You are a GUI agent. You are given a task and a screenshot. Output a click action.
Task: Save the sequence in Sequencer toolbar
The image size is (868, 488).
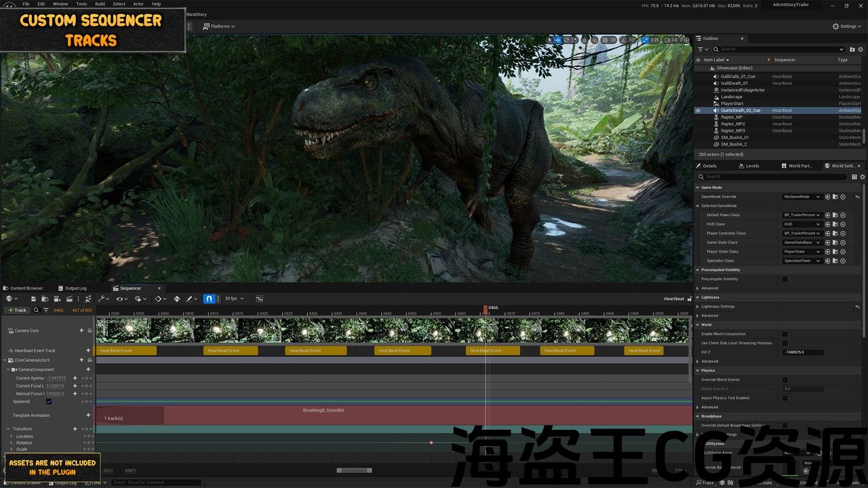point(33,299)
